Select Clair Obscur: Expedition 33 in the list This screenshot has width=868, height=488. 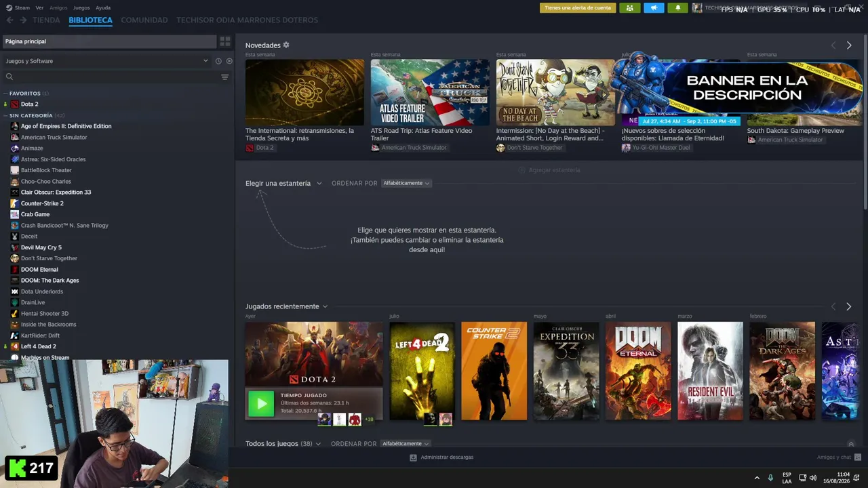56,192
